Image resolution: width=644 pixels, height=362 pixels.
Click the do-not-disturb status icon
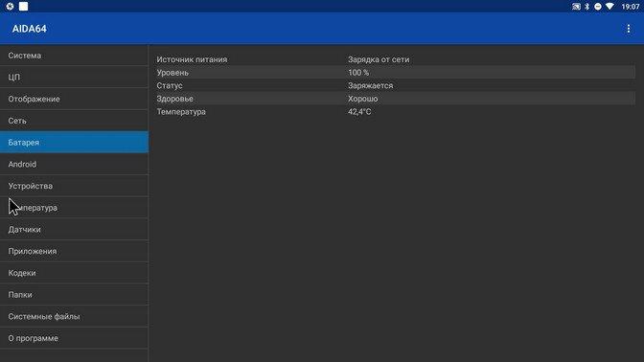click(598, 7)
